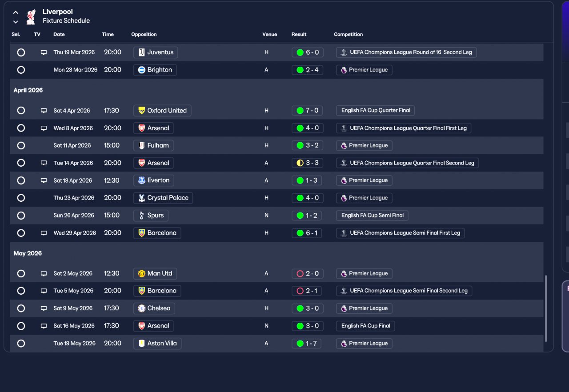Viewport: 569px width, 392px height.
Task: Click the Man Utd club badge
Action: coord(141,273)
